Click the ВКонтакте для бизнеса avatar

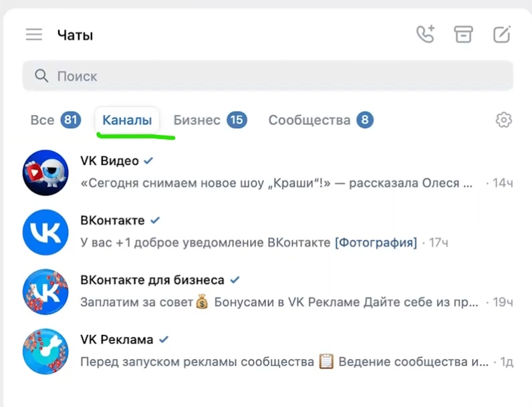[x=45, y=291]
